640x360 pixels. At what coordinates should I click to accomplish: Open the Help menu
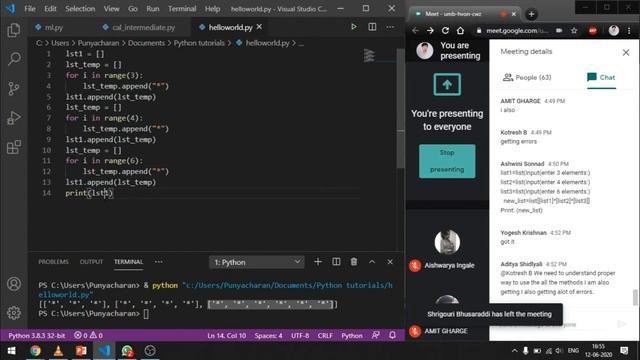pyautogui.click(x=212, y=9)
